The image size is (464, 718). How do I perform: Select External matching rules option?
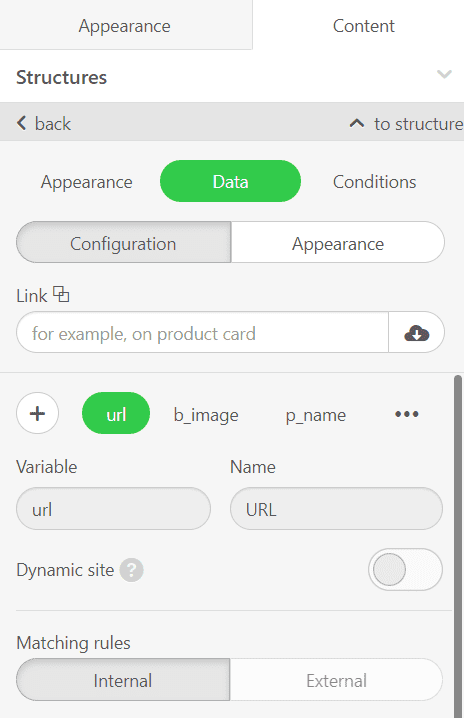(x=336, y=680)
